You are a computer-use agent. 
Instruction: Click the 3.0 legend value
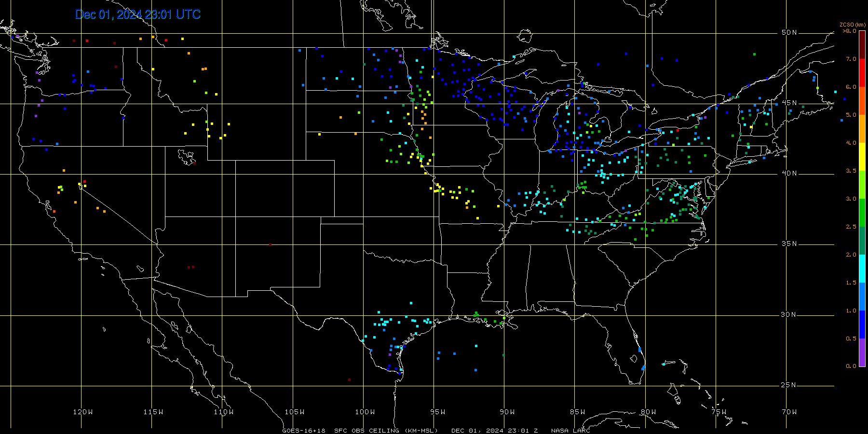[x=851, y=199]
